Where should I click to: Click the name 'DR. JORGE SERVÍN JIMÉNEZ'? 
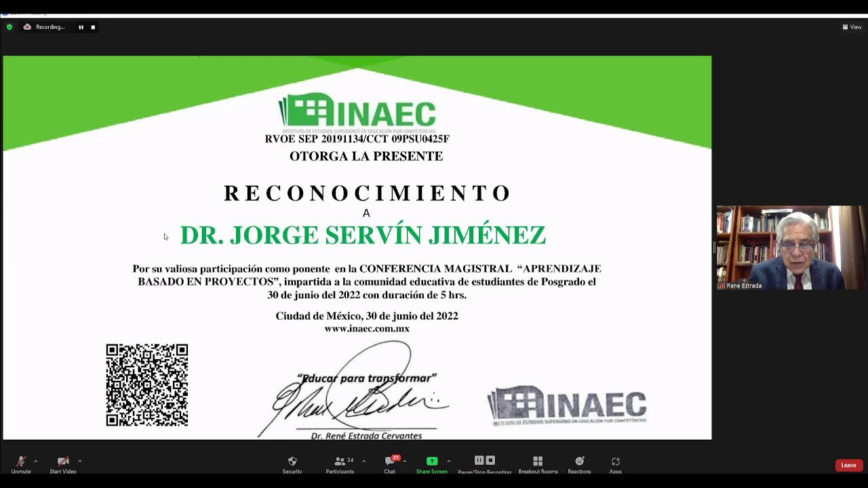tap(363, 235)
